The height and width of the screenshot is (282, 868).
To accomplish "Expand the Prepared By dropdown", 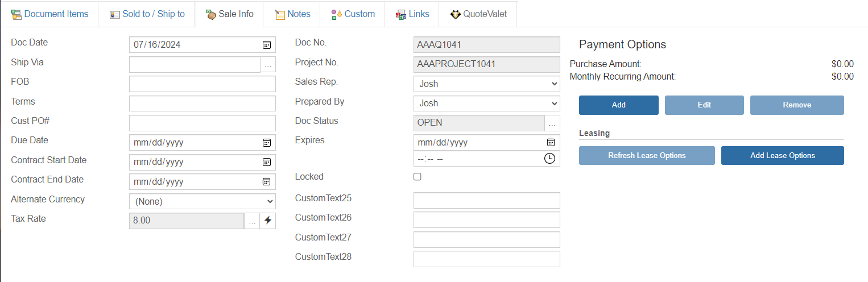I will pyautogui.click(x=487, y=103).
